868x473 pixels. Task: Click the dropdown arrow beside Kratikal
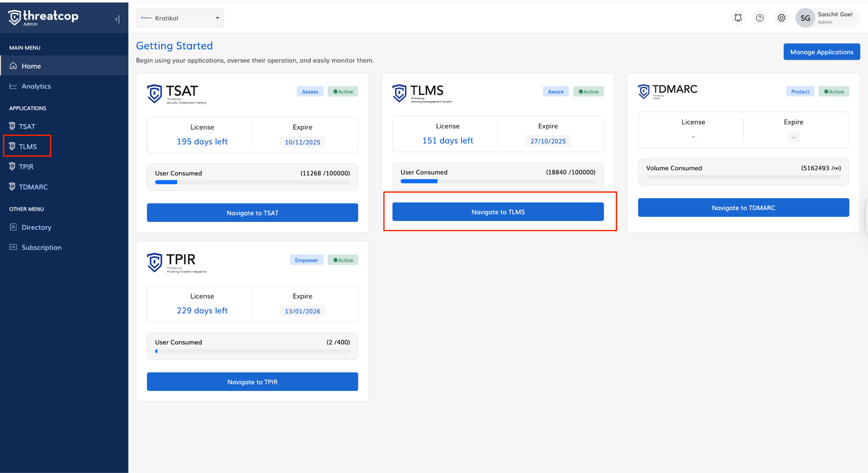pos(217,18)
